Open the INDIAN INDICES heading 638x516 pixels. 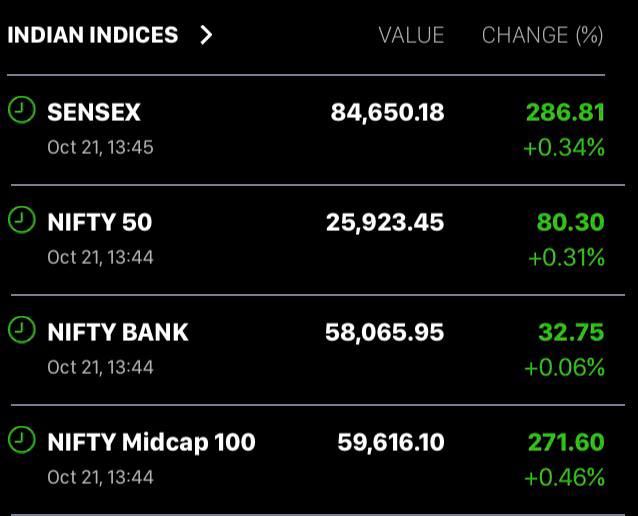(93, 35)
